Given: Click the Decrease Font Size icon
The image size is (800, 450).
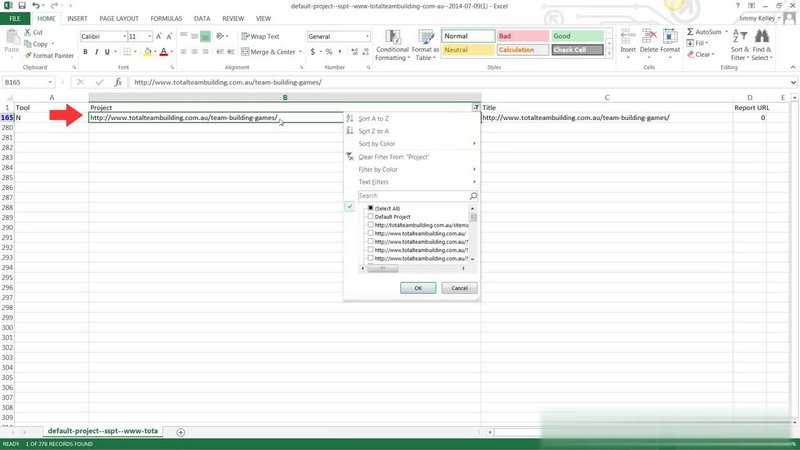Looking at the screenshot, I should coord(169,36).
